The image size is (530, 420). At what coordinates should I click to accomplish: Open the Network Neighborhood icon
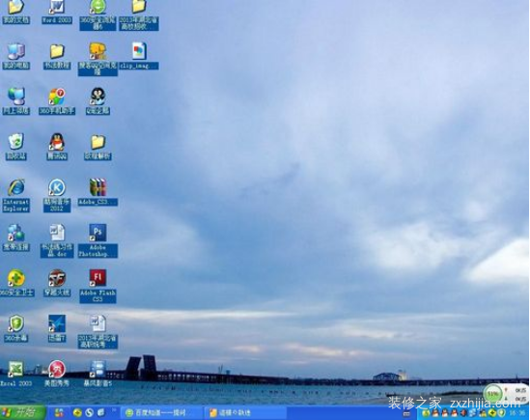tap(15, 100)
